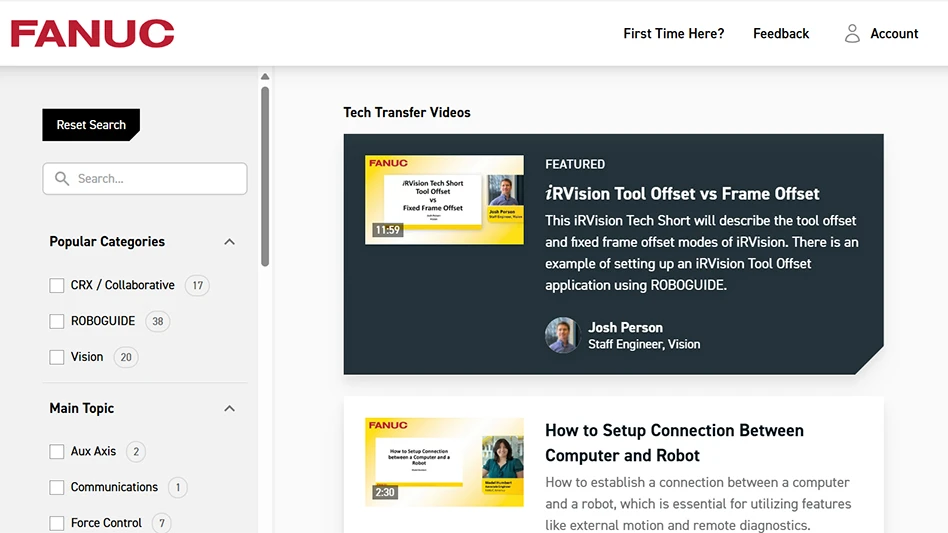Open the First Time Here? menu item
This screenshot has height=533, width=948.
[673, 33]
